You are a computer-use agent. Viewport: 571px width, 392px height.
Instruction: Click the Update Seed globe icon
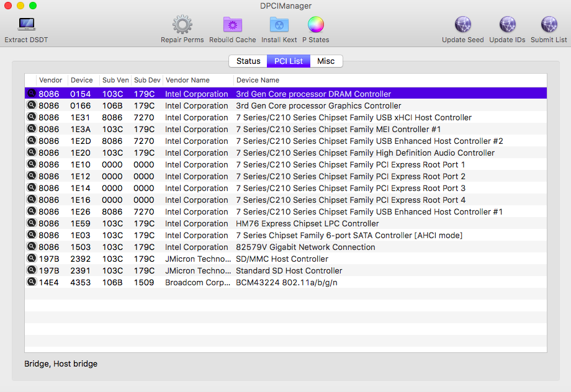[462, 25]
